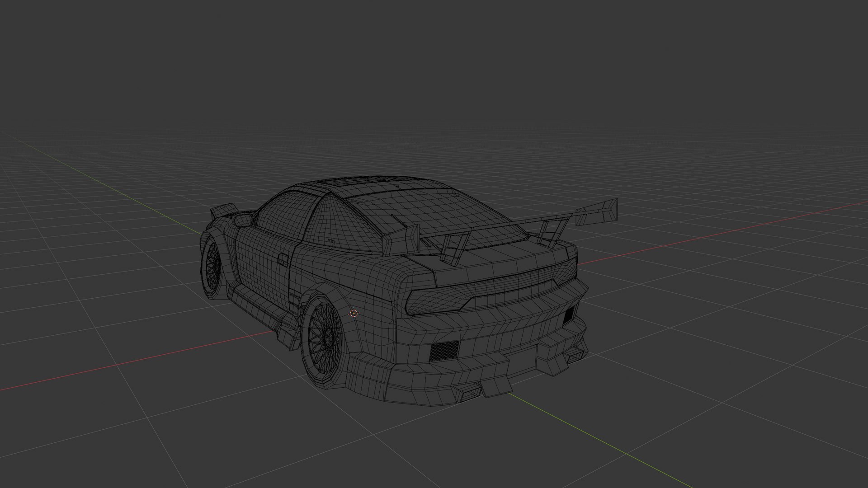Click the side mirror on the car
The image size is (868, 488).
[x=243, y=221]
